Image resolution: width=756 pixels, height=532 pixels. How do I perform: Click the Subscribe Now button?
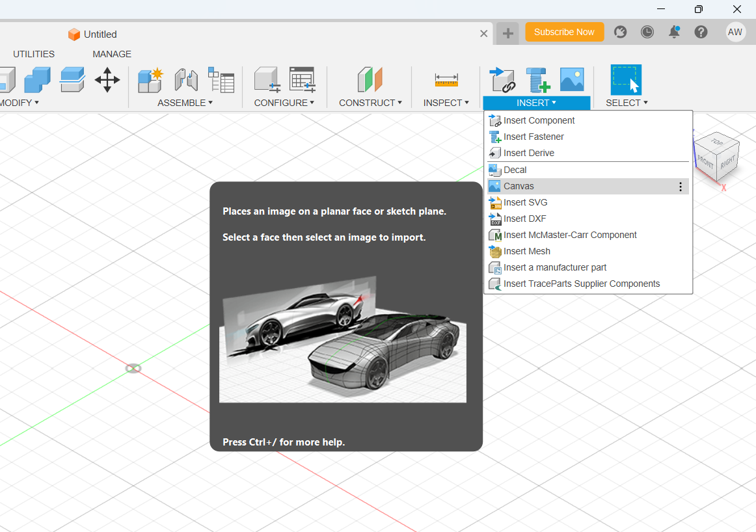pos(564,33)
